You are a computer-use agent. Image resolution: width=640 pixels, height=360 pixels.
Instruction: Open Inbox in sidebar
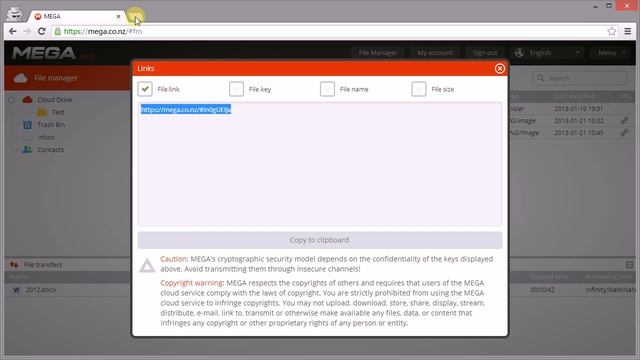(46, 137)
